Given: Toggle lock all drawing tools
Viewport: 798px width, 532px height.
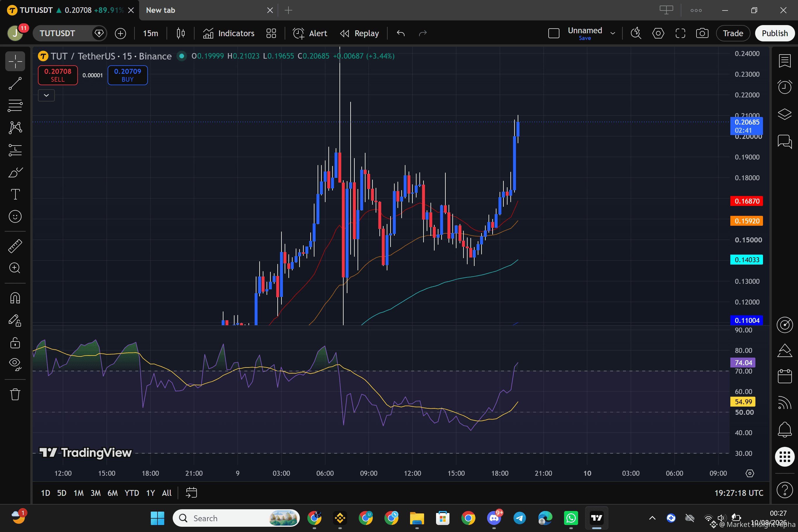Looking at the screenshot, I should (x=15, y=342).
